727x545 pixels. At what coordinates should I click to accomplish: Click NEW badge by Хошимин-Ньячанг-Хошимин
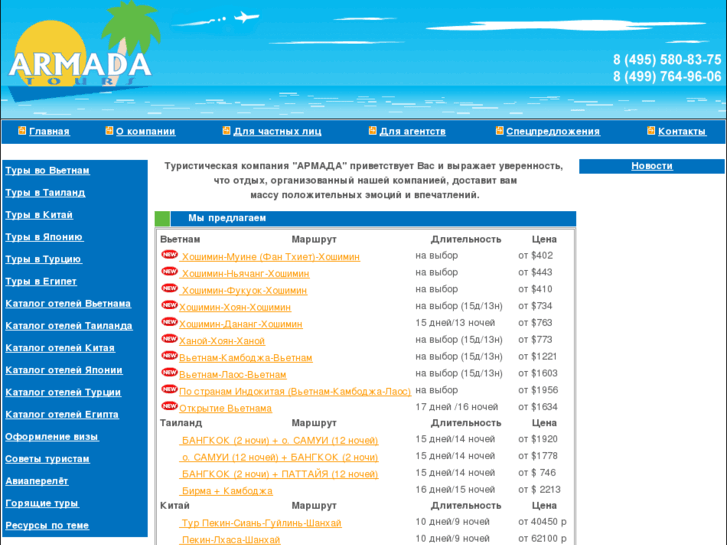170,271
